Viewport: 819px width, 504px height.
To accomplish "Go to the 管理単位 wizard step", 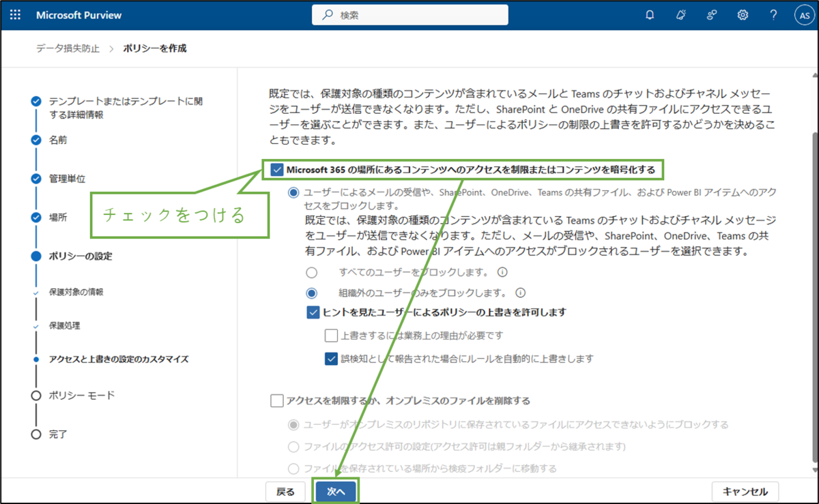I will (67, 179).
